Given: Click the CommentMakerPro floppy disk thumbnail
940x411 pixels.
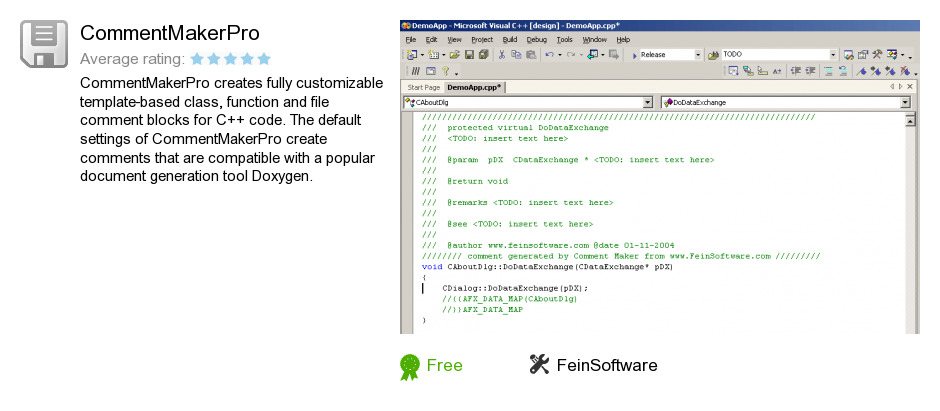Looking at the screenshot, I should pos(44,43).
